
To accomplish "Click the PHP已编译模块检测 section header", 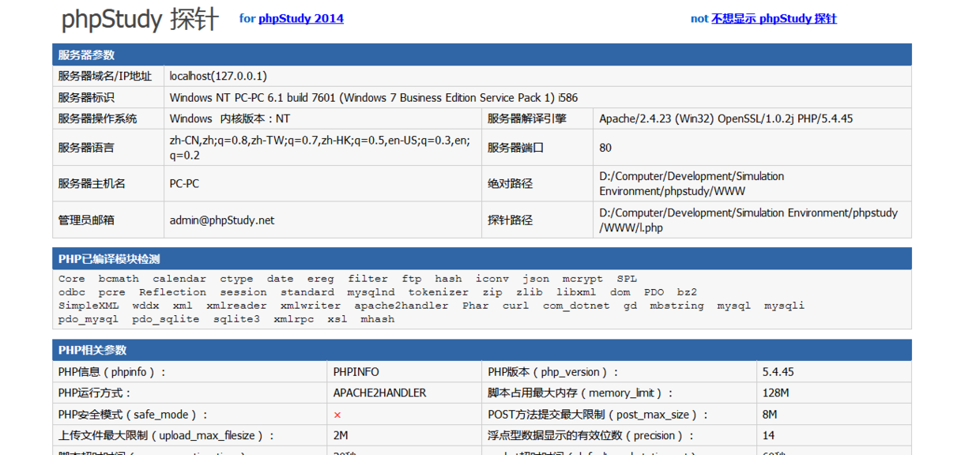I will 481,259.
